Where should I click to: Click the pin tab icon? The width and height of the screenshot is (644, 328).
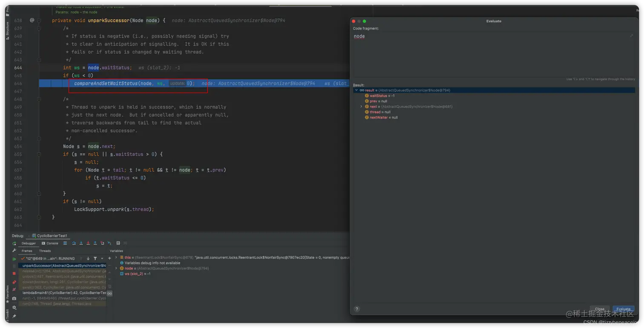(x=14, y=316)
